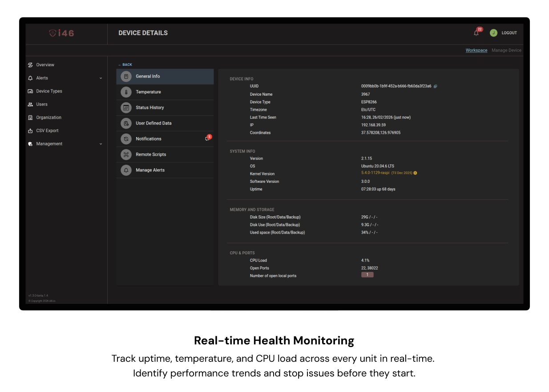
Task: Open CSV Export in the sidebar
Action: coord(47,131)
